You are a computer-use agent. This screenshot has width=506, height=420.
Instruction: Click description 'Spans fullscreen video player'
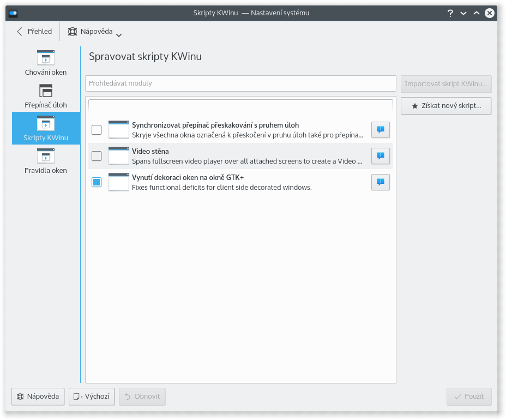click(x=247, y=161)
